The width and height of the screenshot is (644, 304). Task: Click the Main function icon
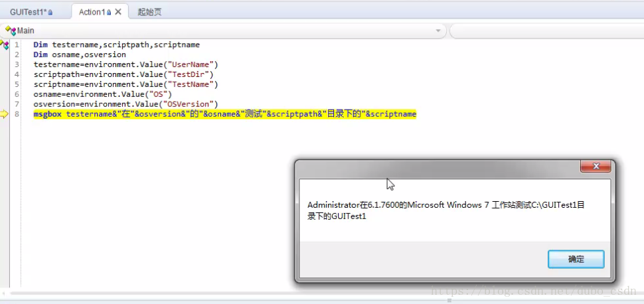[10, 31]
